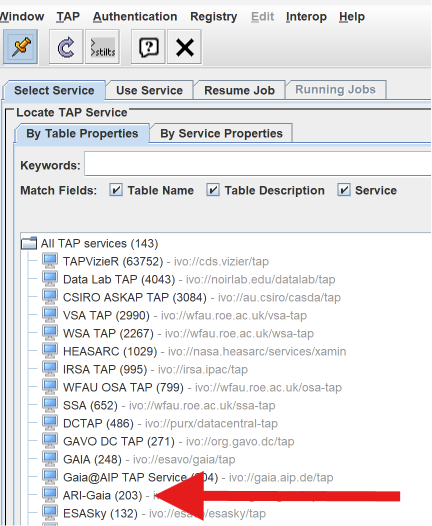Image resolution: width=432 pixels, height=526 pixels.
Task: Toggle the Service match field checkbox
Action: point(344,190)
